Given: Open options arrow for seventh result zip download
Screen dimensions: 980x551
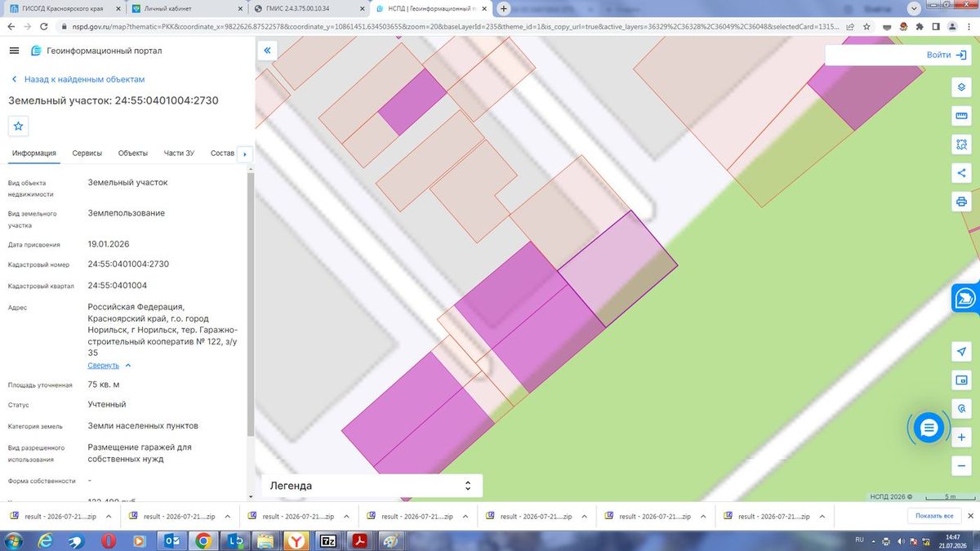Looking at the screenshot, I should click(x=822, y=517).
